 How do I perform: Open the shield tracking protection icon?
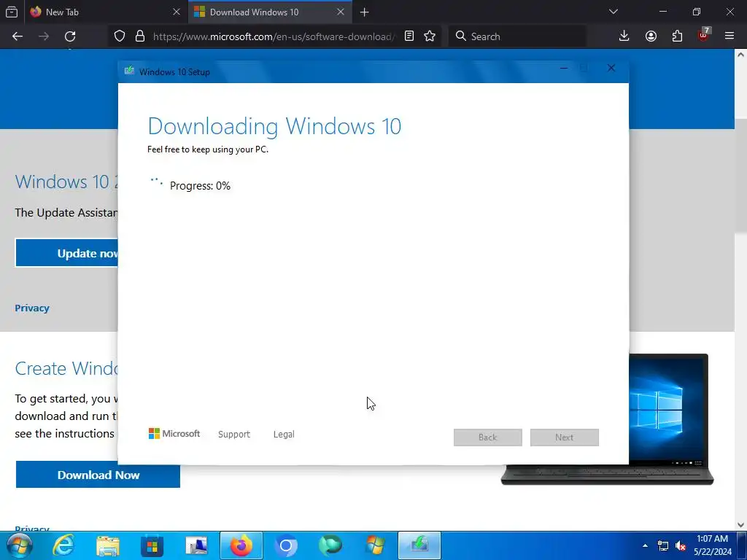click(120, 36)
